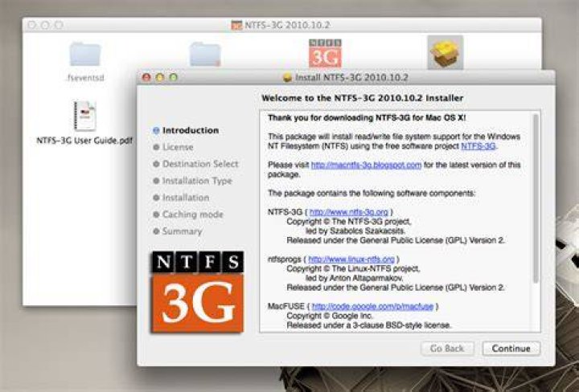The image size is (579, 392).
Task: Select the License step in installer sidebar
Action: [173, 147]
